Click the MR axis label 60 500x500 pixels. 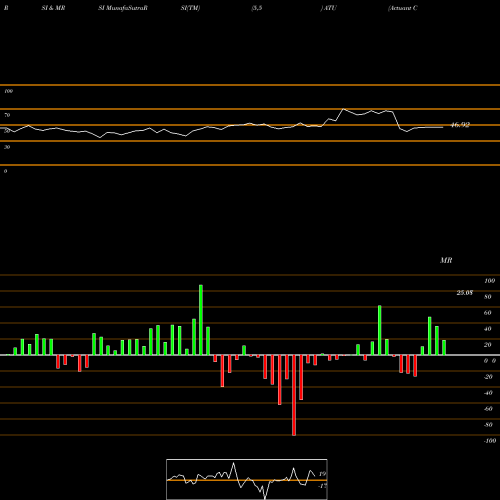coord(488,313)
